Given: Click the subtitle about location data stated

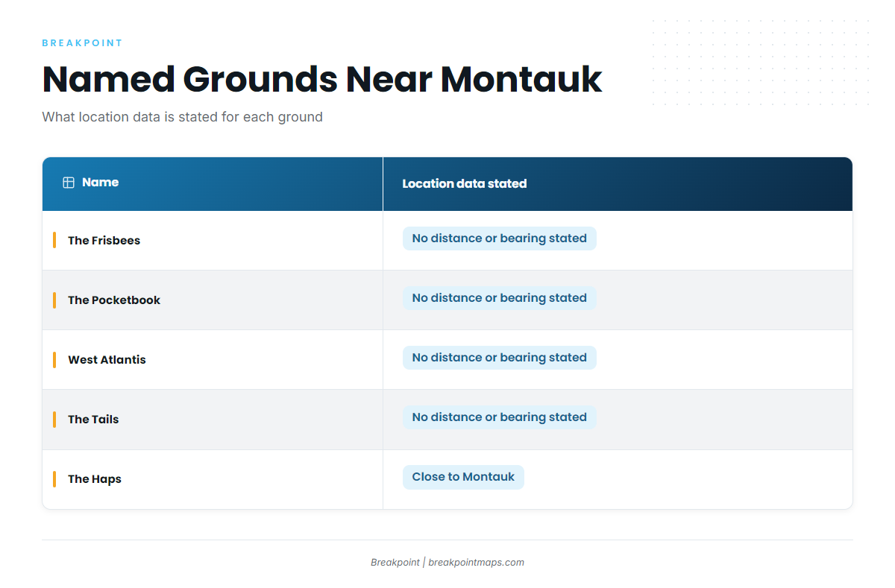Looking at the screenshot, I should coord(183,117).
